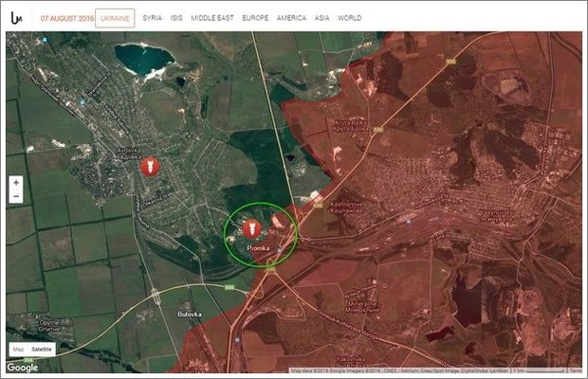Open the World tab
Image resolution: width=588 pixels, height=379 pixels.
click(x=350, y=18)
